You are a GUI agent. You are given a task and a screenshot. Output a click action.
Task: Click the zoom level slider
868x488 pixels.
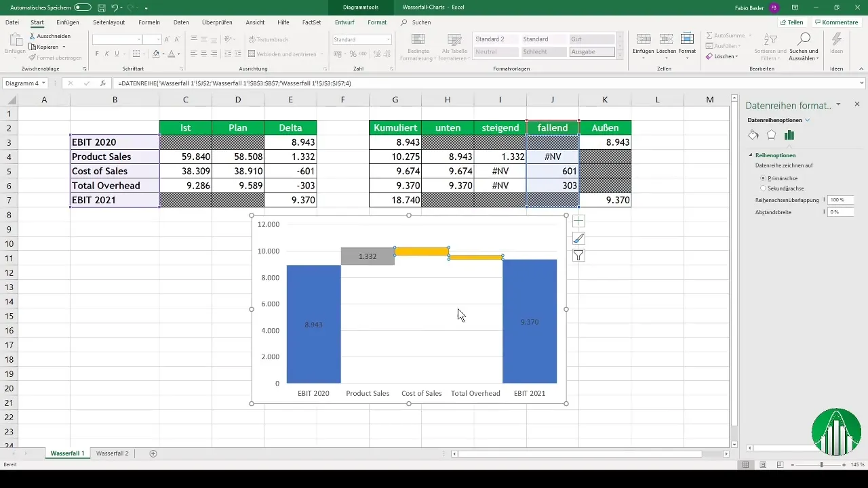821,465
